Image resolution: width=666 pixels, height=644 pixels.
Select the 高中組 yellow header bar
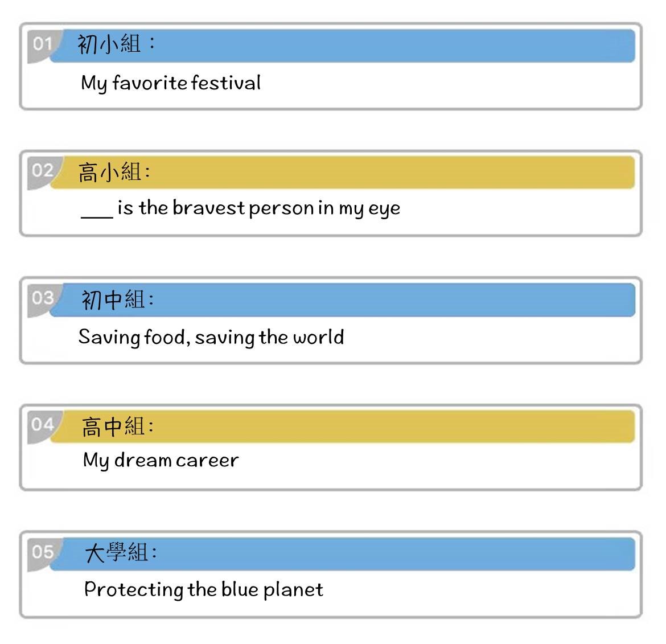click(x=342, y=426)
